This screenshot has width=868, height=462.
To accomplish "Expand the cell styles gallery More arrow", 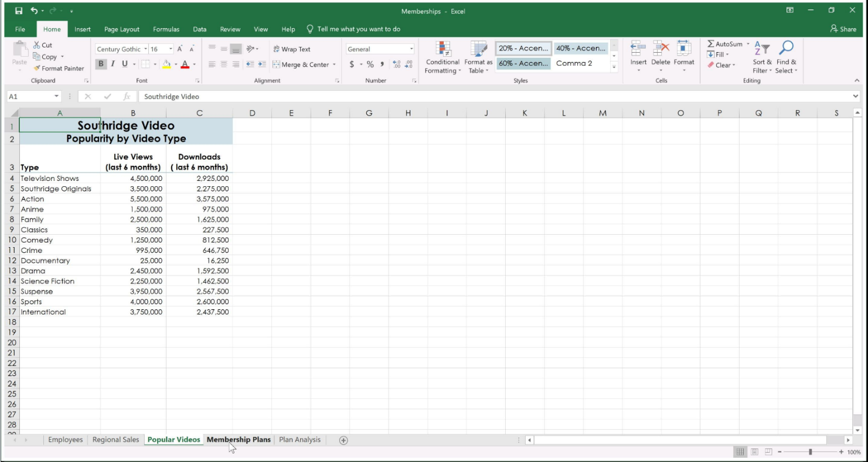I will tap(614, 67).
